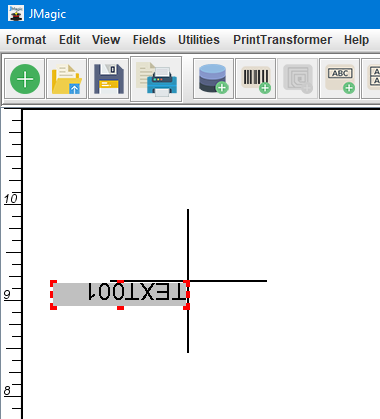Image resolution: width=380 pixels, height=419 pixels.
Task: Open the Format menu
Action: coord(26,40)
